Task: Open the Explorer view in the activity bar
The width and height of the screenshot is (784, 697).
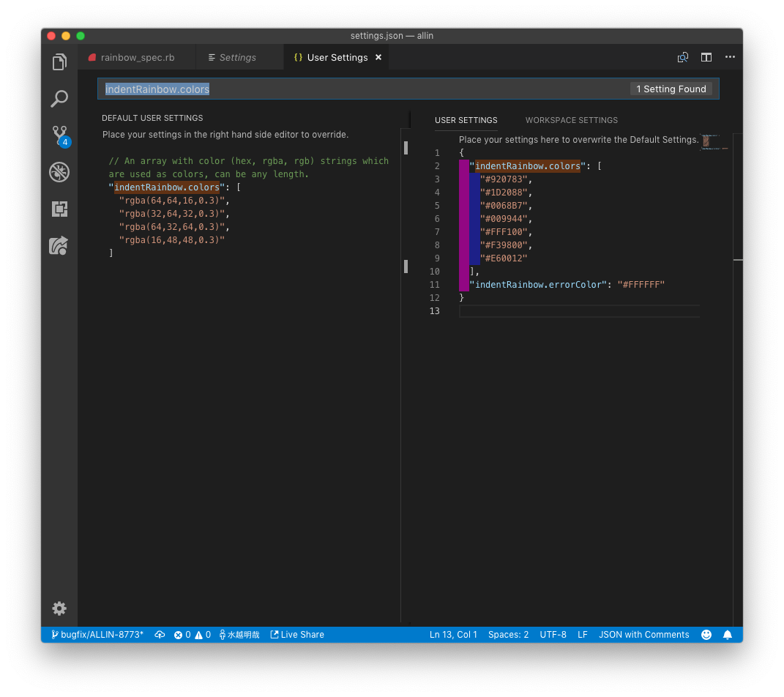Action: click(59, 61)
